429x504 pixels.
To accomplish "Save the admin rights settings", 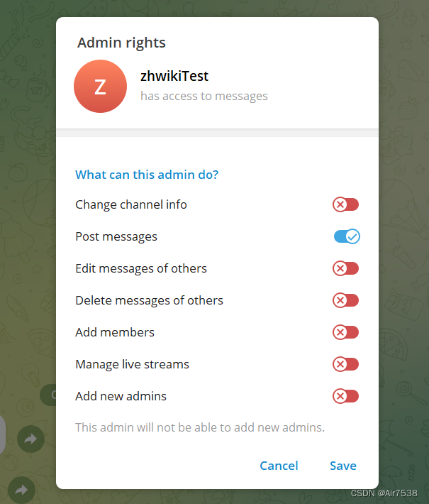I will point(343,466).
